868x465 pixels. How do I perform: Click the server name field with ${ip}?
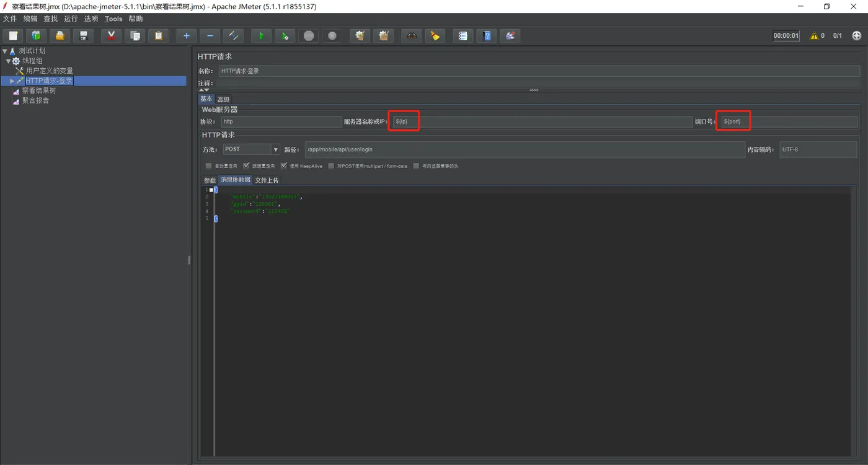(542, 122)
